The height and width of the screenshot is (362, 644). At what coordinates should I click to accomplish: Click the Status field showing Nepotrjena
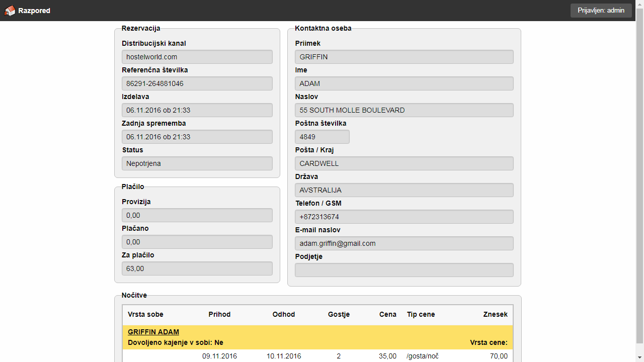coord(197,163)
